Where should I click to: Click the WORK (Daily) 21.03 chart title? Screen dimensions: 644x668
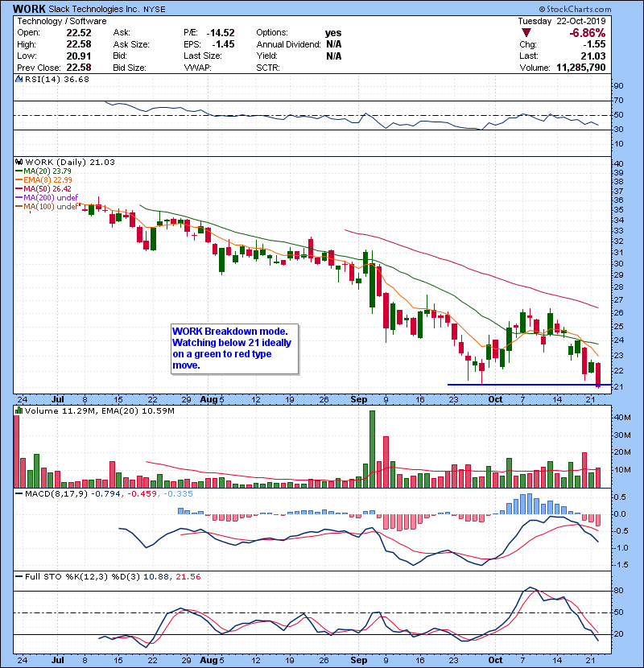pos(70,163)
